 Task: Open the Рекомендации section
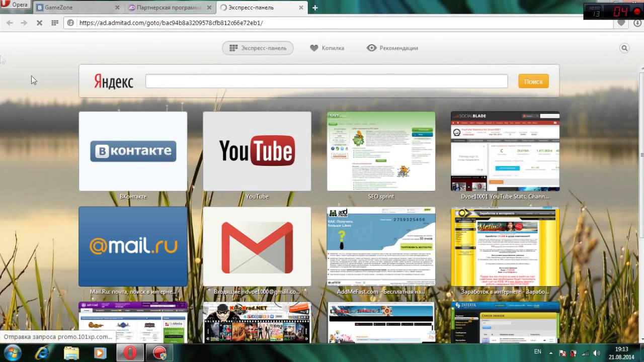click(392, 48)
